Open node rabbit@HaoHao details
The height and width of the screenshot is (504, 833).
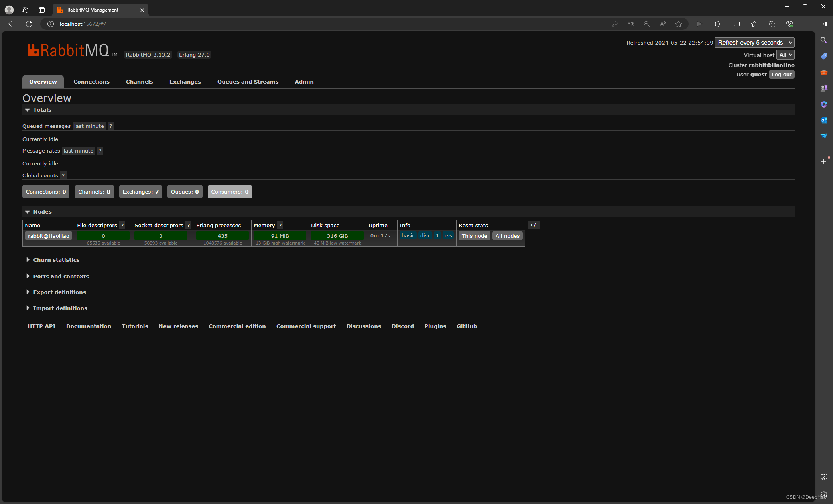(x=49, y=236)
